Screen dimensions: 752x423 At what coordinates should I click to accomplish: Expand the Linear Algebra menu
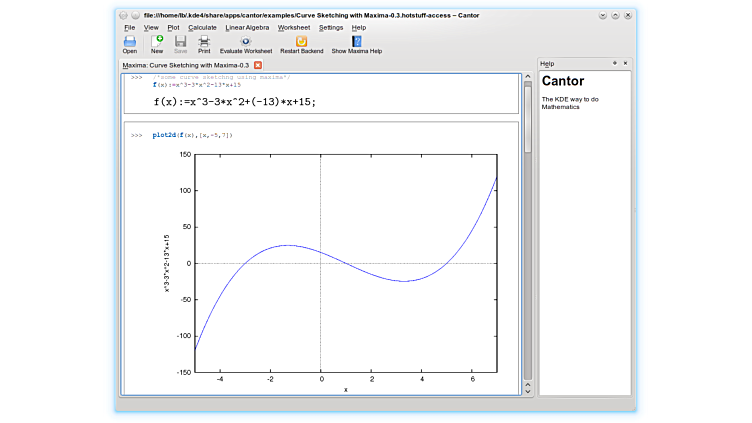247,27
